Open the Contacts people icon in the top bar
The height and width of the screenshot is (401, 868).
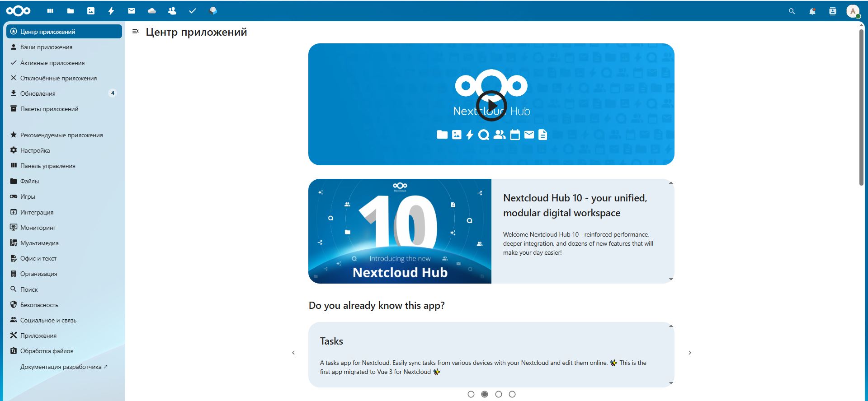pyautogui.click(x=172, y=11)
